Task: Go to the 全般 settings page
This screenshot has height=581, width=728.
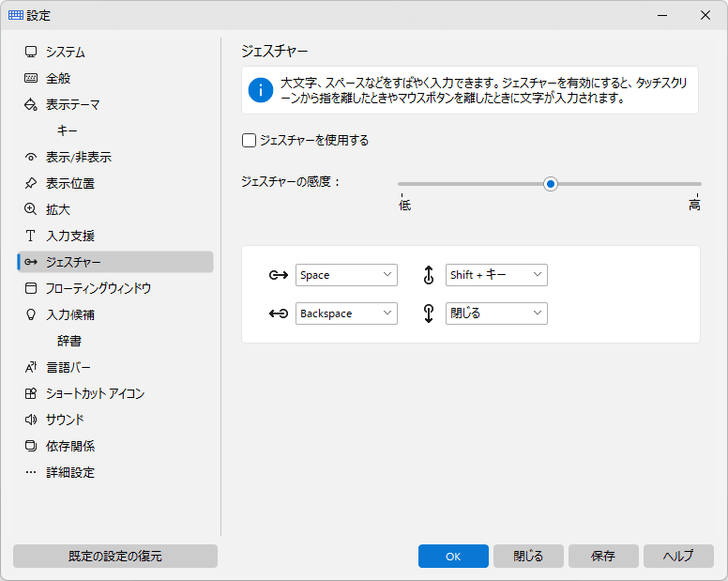Action: [115, 78]
